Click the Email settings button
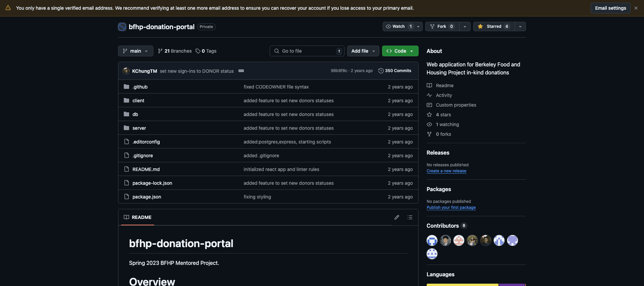This screenshot has height=286, width=644. tap(610, 8)
